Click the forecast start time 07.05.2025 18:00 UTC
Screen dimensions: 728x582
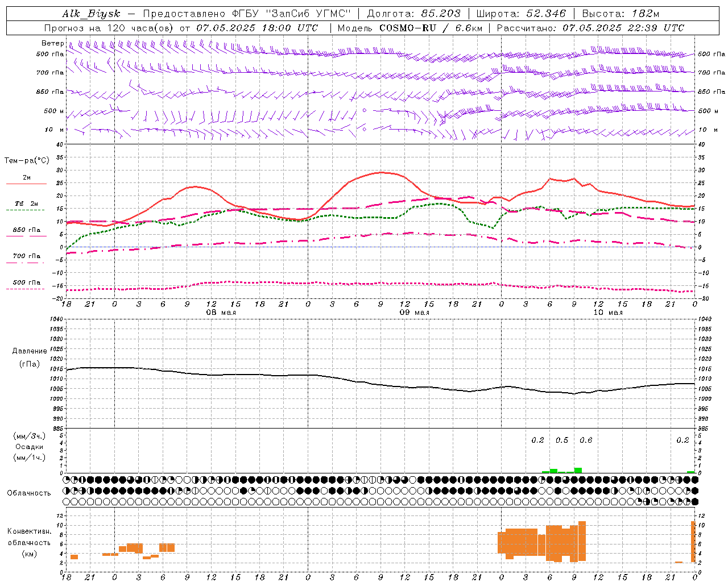click(257, 28)
